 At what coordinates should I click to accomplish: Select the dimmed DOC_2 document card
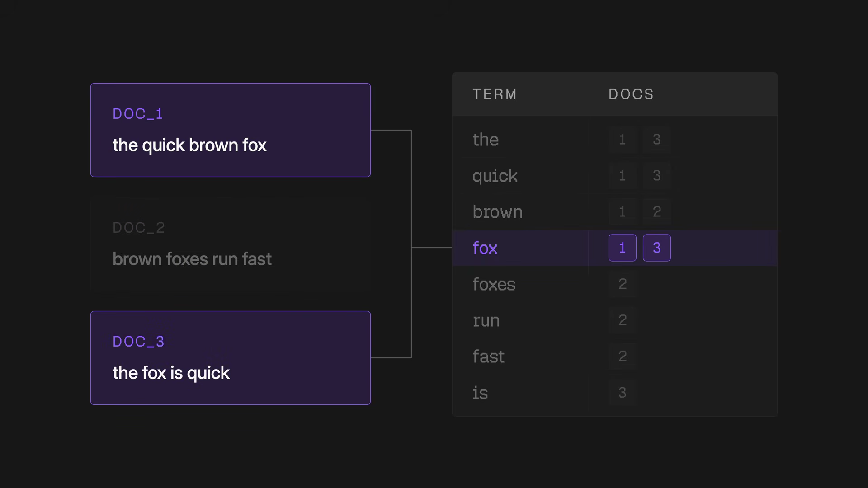(x=231, y=244)
